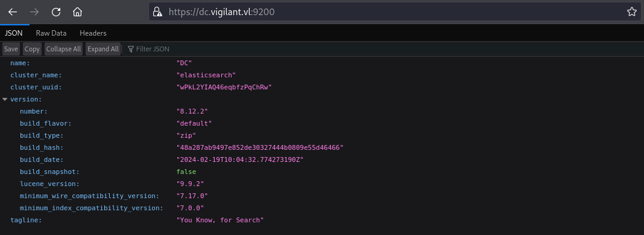Open the Headers tab
The height and width of the screenshot is (235, 644).
pos(93,33)
